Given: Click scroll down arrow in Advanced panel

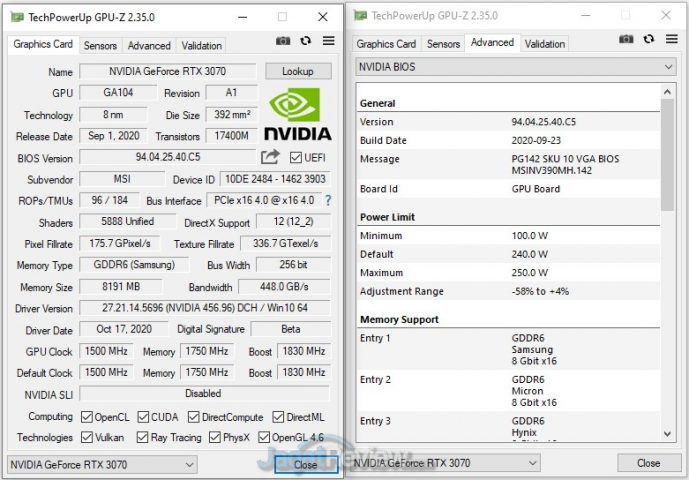Looking at the screenshot, I should (x=667, y=434).
